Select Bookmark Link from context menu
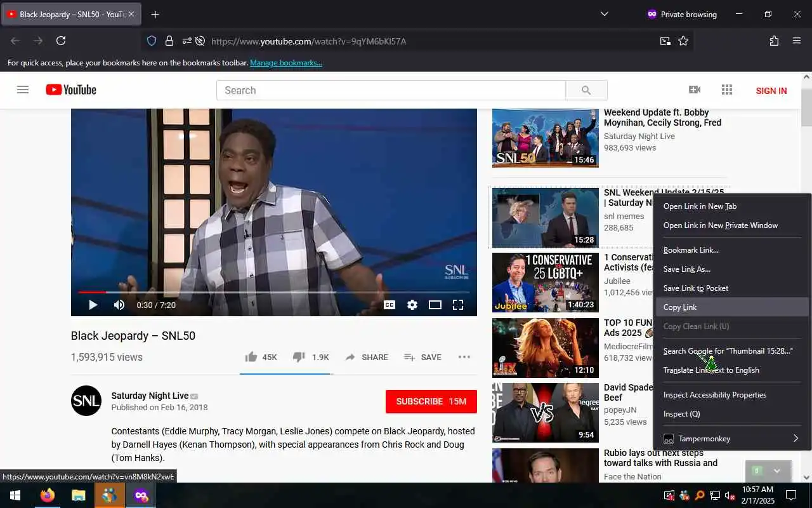This screenshot has height=508, width=812. point(733,250)
